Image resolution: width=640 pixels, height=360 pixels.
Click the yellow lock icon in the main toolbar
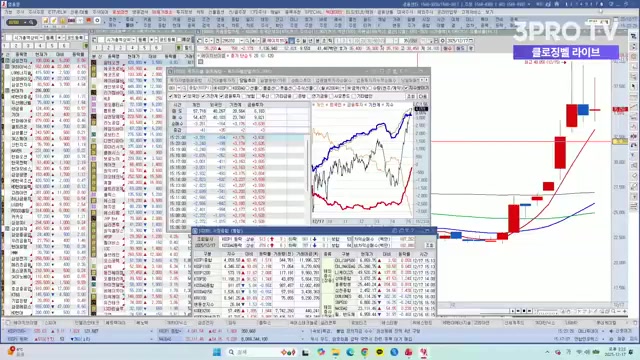click(62, 21)
